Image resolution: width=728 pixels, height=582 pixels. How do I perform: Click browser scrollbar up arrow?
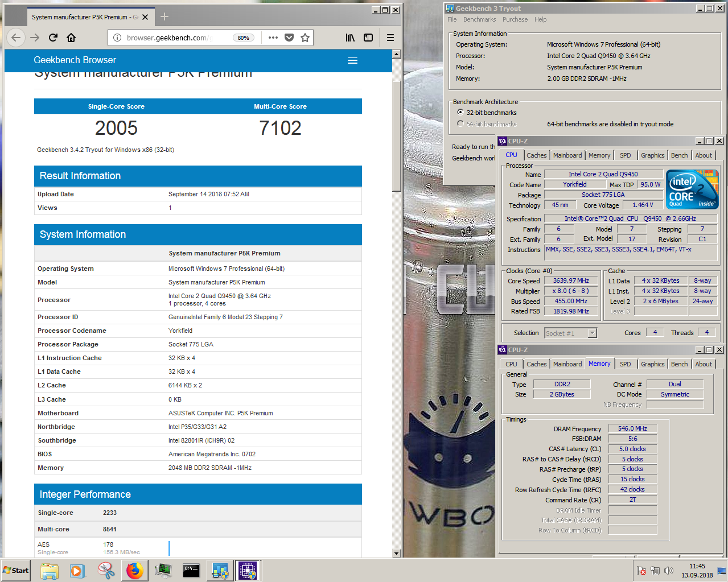coord(397,54)
